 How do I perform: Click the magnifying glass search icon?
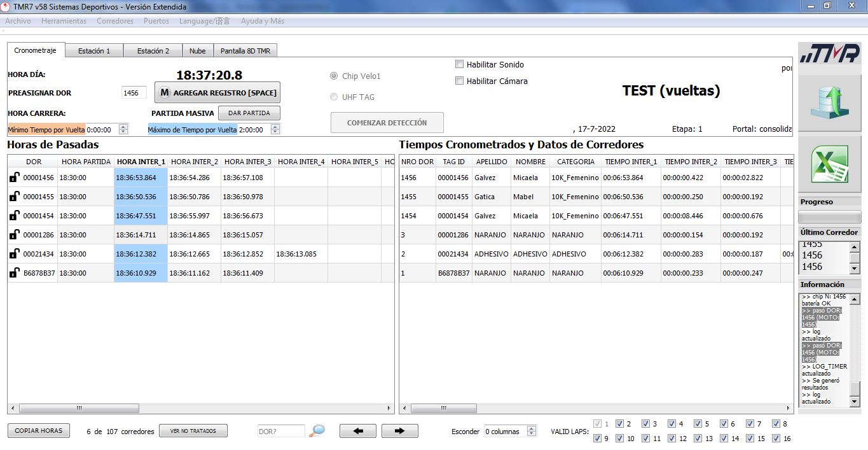pos(317,431)
